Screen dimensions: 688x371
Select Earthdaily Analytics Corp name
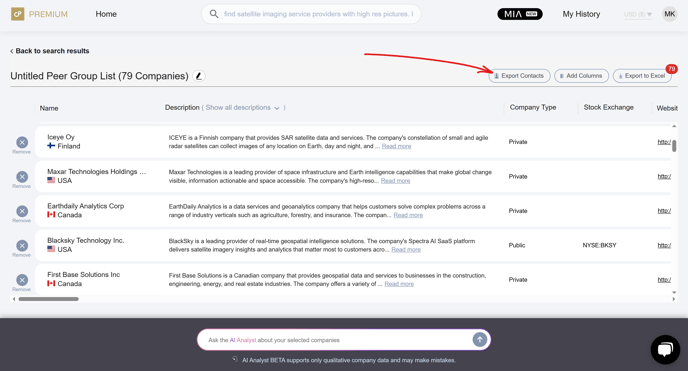click(x=86, y=206)
